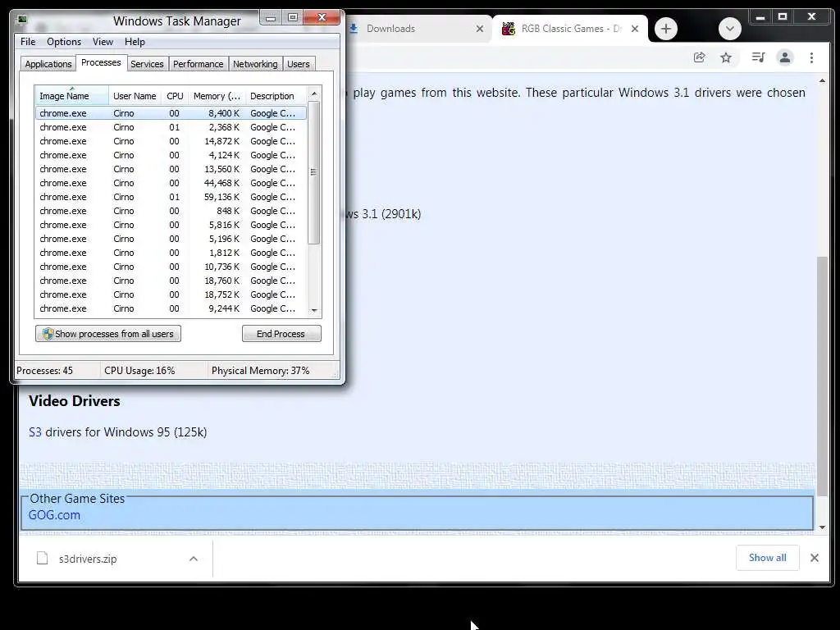Screen dimensions: 840x630
Task: Switch to the Services tab
Action: pos(147,64)
